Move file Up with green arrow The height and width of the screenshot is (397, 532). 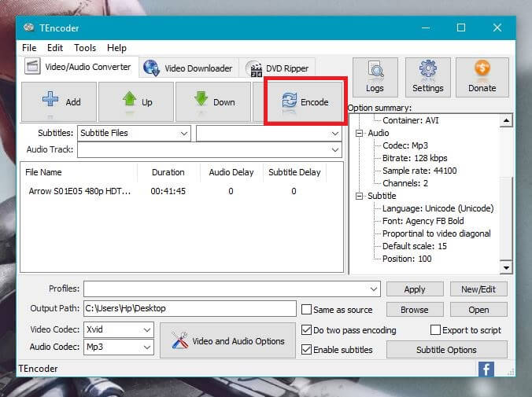point(136,101)
